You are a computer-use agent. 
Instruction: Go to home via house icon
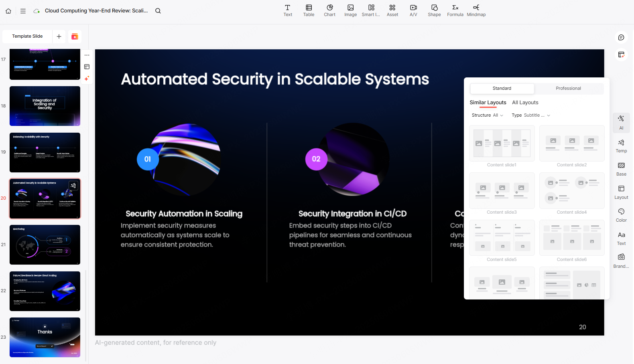[8, 11]
